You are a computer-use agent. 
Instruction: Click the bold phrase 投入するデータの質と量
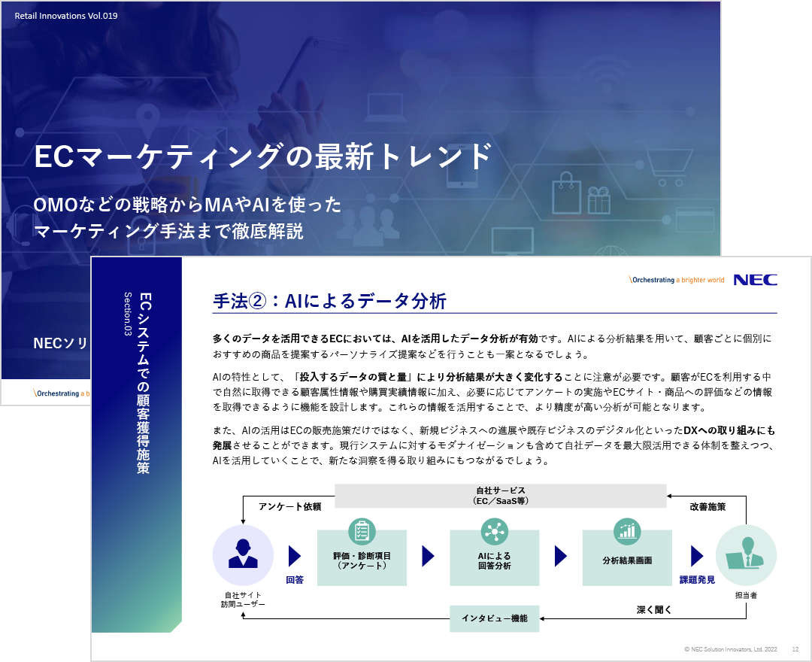click(x=353, y=377)
